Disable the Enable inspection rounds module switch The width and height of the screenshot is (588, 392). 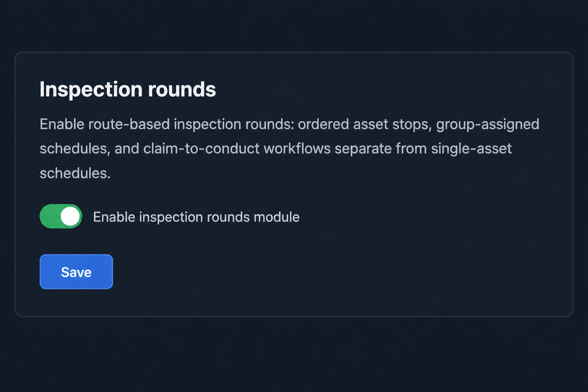tap(61, 216)
